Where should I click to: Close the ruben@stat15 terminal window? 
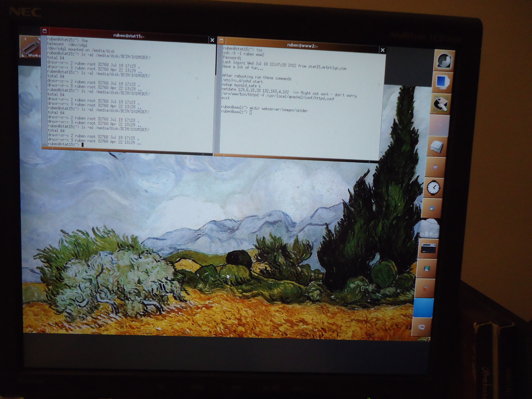tap(212, 40)
